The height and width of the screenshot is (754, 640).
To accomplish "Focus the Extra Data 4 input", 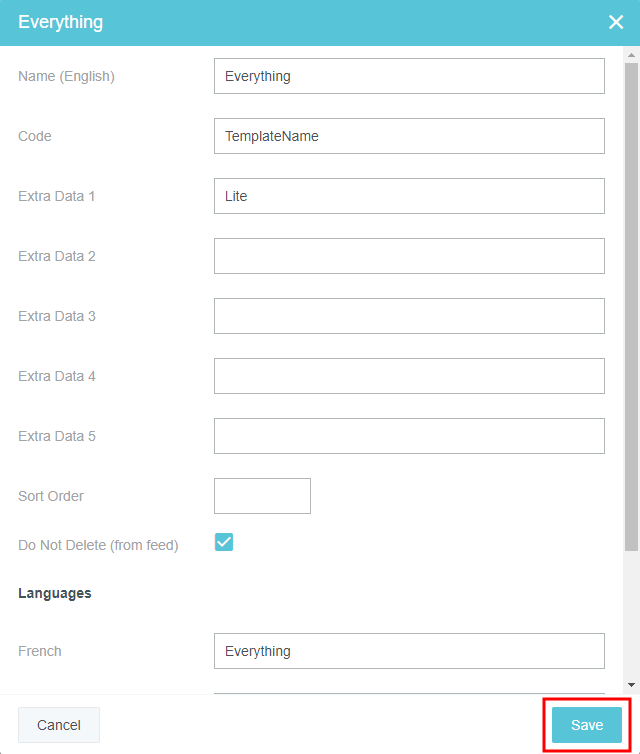I will [x=409, y=376].
